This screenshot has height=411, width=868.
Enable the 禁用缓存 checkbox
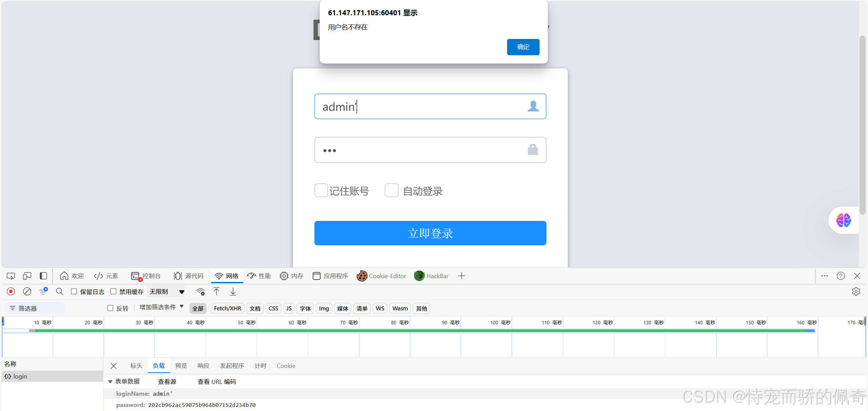pos(113,291)
